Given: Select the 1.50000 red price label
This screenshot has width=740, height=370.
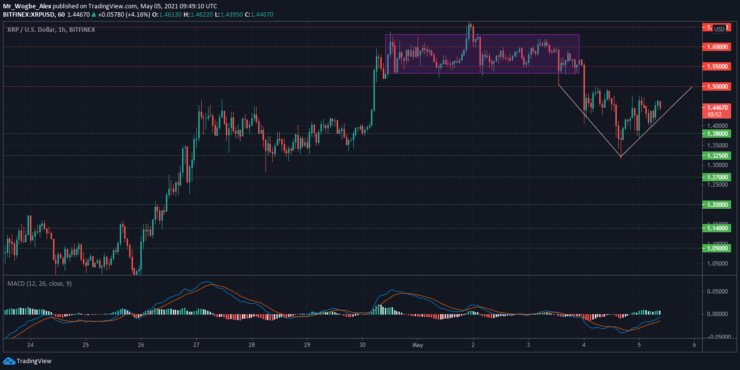Looking at the screenshot, I should pos(716,87).
